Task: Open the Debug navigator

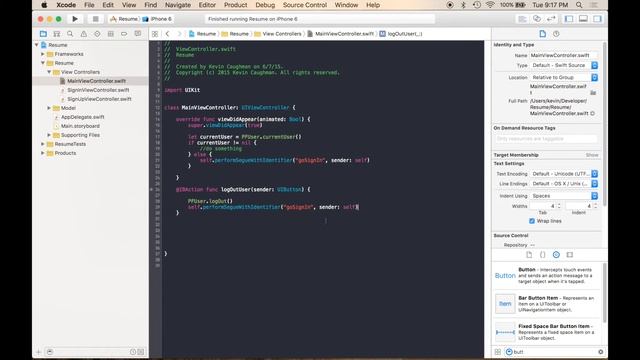Action: (x=111, y=34)
